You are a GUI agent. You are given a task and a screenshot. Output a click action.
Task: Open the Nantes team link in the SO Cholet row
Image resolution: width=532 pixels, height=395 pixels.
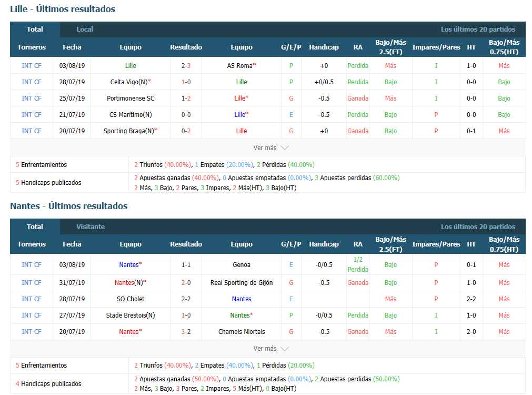point(242,299)
